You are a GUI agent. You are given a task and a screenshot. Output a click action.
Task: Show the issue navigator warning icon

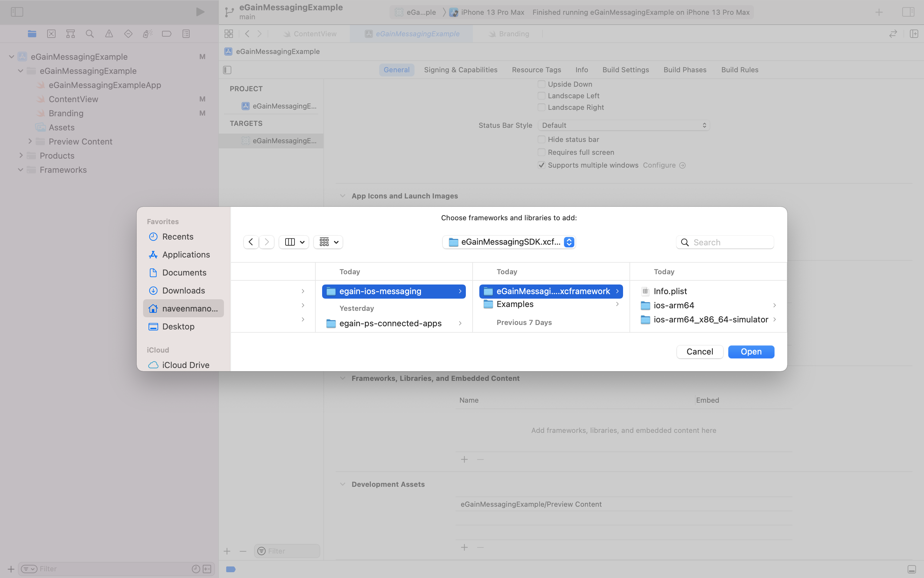[109, 34]
